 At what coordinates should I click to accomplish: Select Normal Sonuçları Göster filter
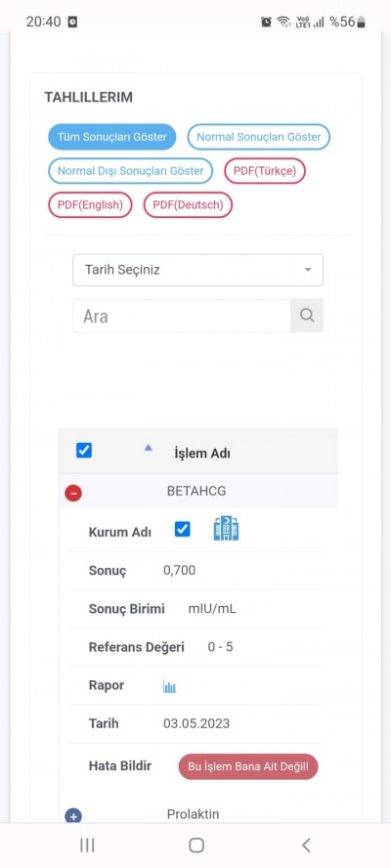[x=259, y=137]
